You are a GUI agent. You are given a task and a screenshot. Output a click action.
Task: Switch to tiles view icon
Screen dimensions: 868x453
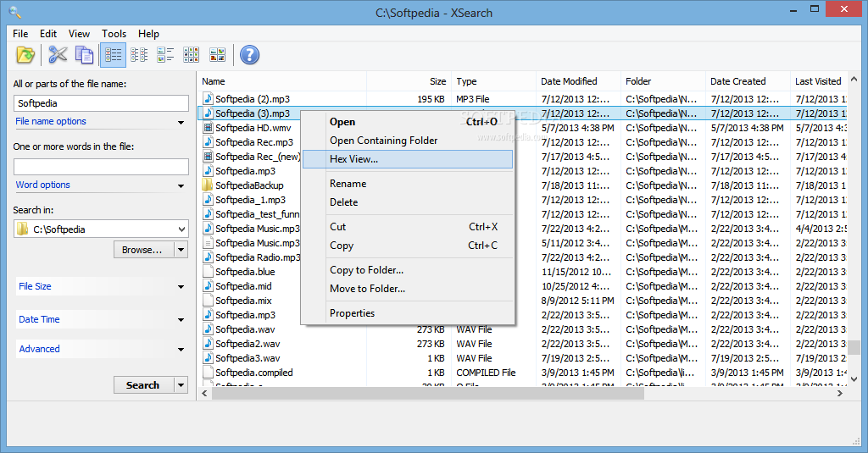coord(165,55)
